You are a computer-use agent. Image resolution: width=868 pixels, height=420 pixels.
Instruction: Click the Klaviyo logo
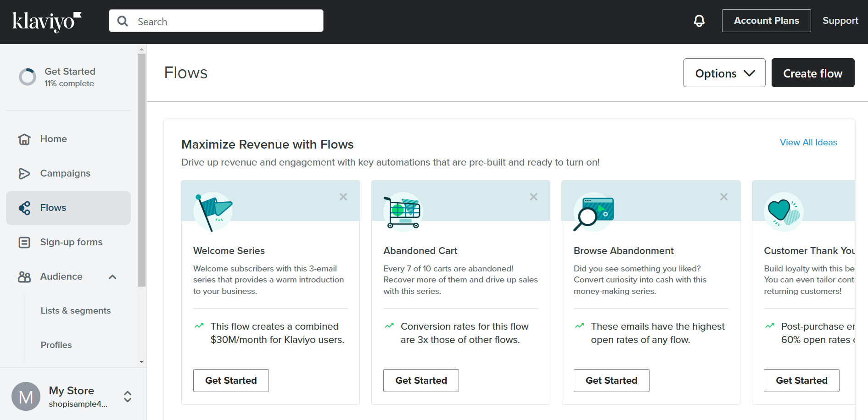[47, 22]
